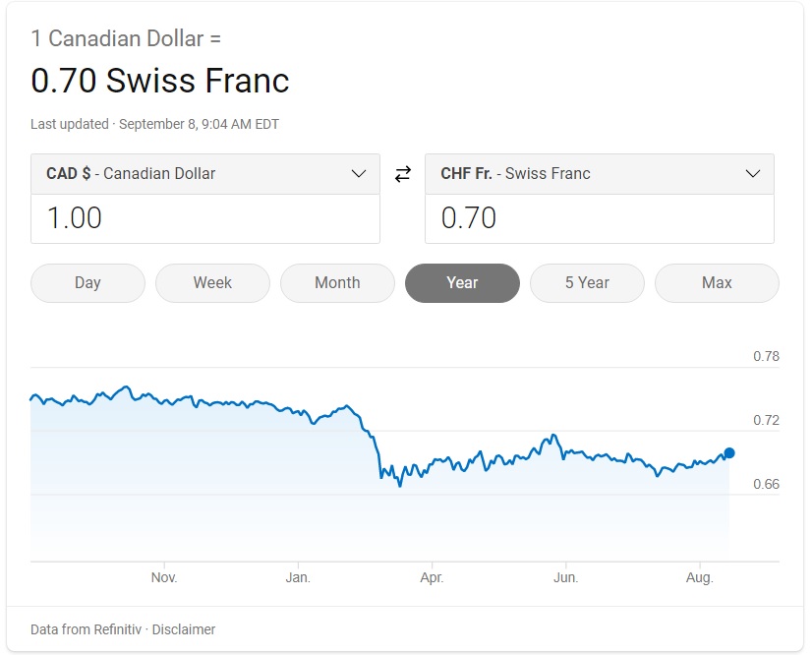Click the blue endpoint dot on chart
This screenshot has width=812, height=655.
(x=728, y=453)
